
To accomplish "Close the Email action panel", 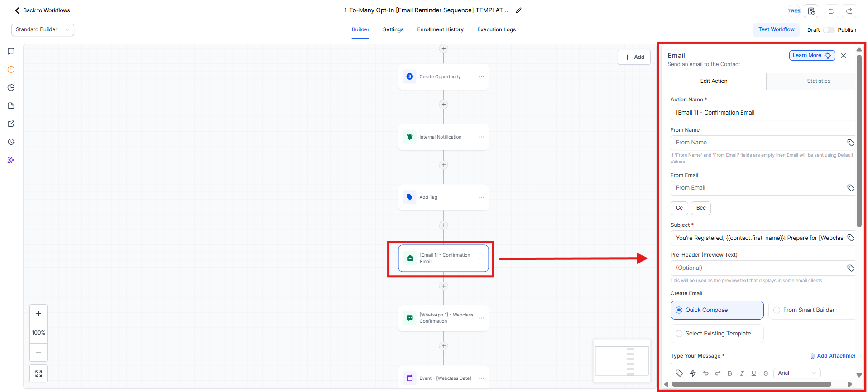I will tap(844, 56).
